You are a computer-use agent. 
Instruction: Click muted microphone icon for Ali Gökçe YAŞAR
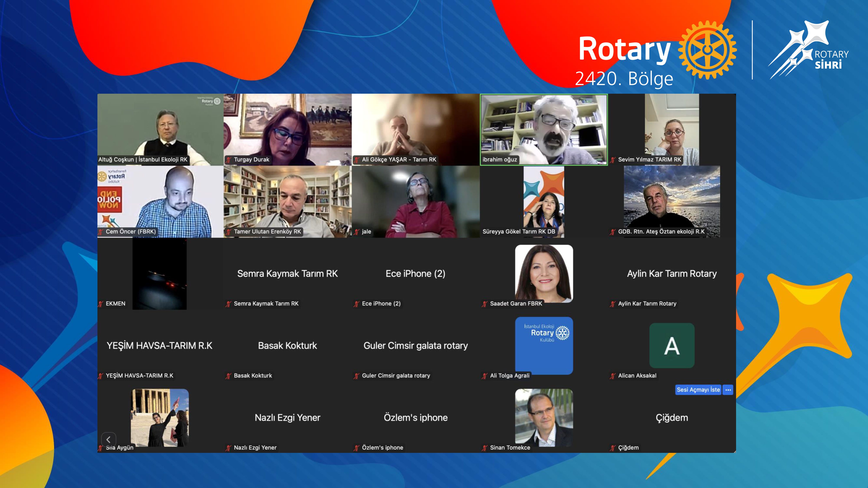(x=357, y=160)
